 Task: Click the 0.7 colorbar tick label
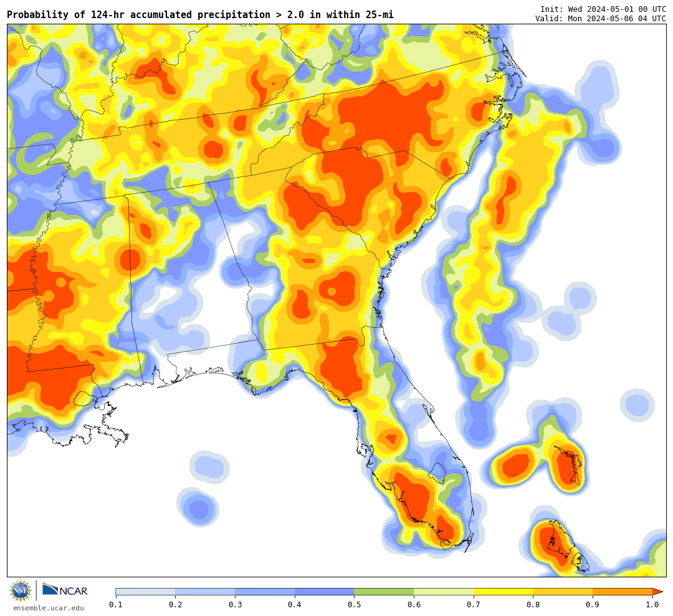point(474,605)
